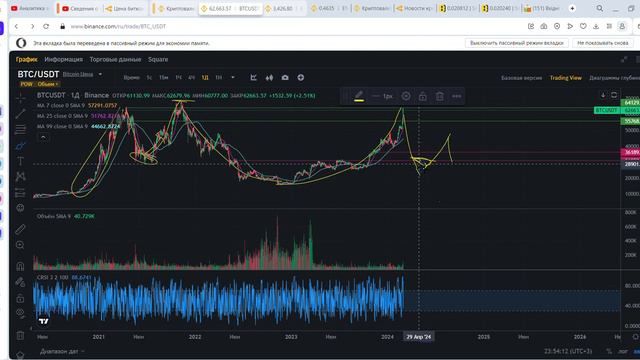Select the text annotation tool
The image size is (640, 360).
(x=20, y=161)
